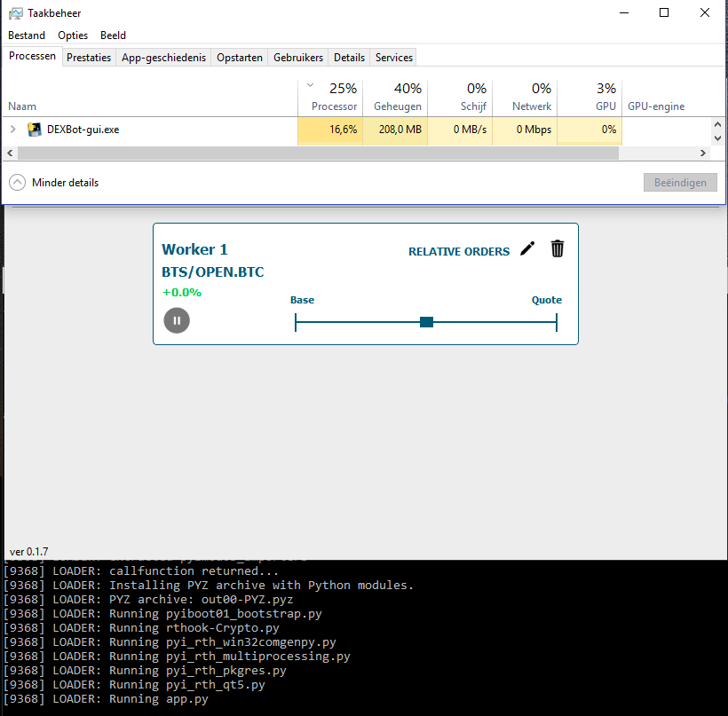728x716 pixels.
Task: Click the horizontal scrollbar left arrow
Action: 11,153
